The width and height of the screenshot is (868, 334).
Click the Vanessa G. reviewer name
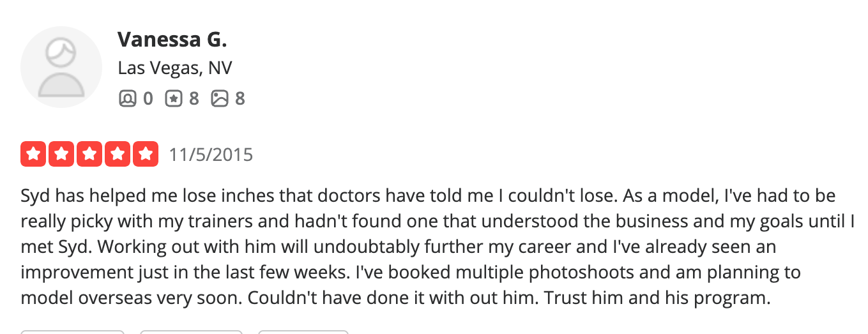172,40
